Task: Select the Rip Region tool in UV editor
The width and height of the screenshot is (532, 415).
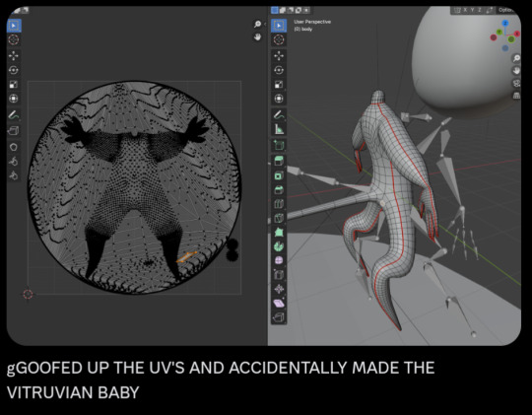Action: (x=14, y=130)
